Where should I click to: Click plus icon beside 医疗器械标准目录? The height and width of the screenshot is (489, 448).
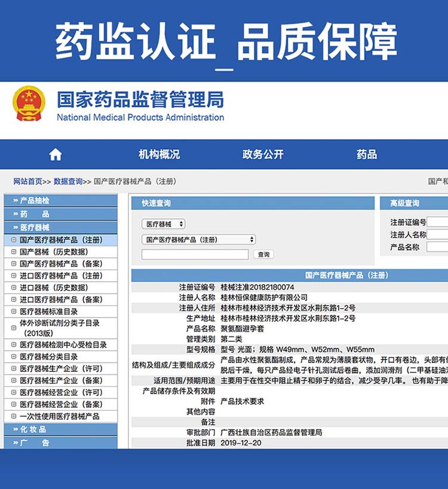(13, 311)
